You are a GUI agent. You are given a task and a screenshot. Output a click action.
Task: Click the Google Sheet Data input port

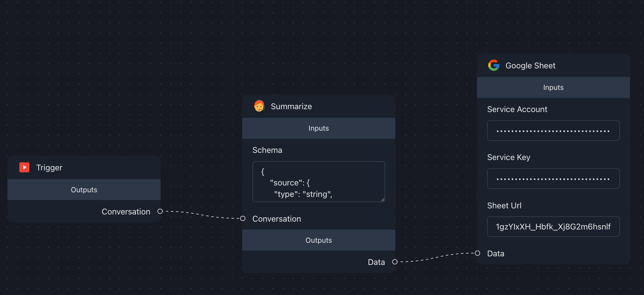tap(478, 253)
